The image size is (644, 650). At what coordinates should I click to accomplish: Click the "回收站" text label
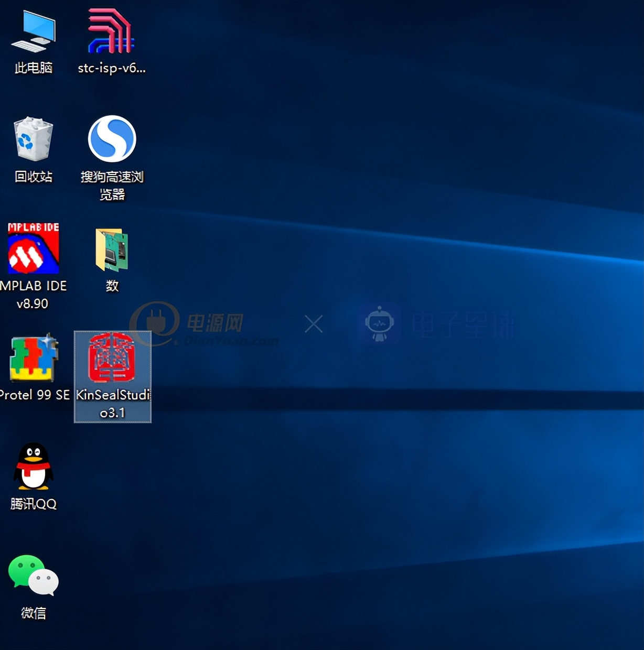[x=34, y=177]
